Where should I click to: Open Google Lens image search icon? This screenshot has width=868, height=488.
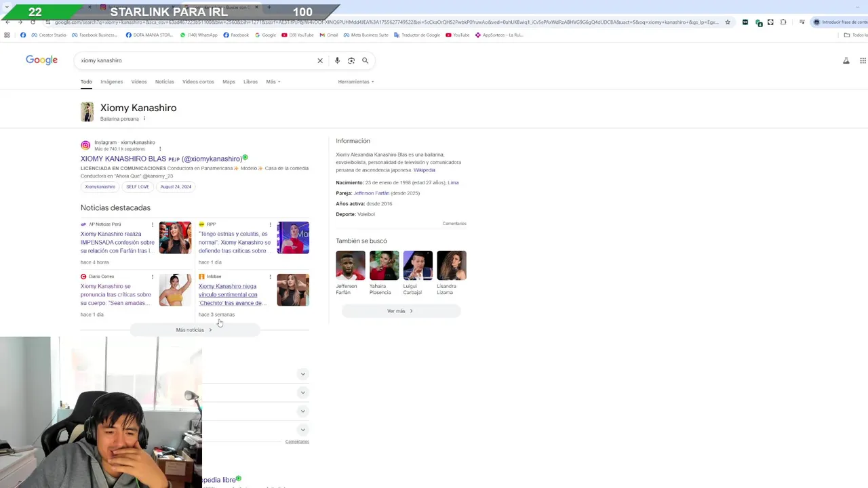pos(351,60)
